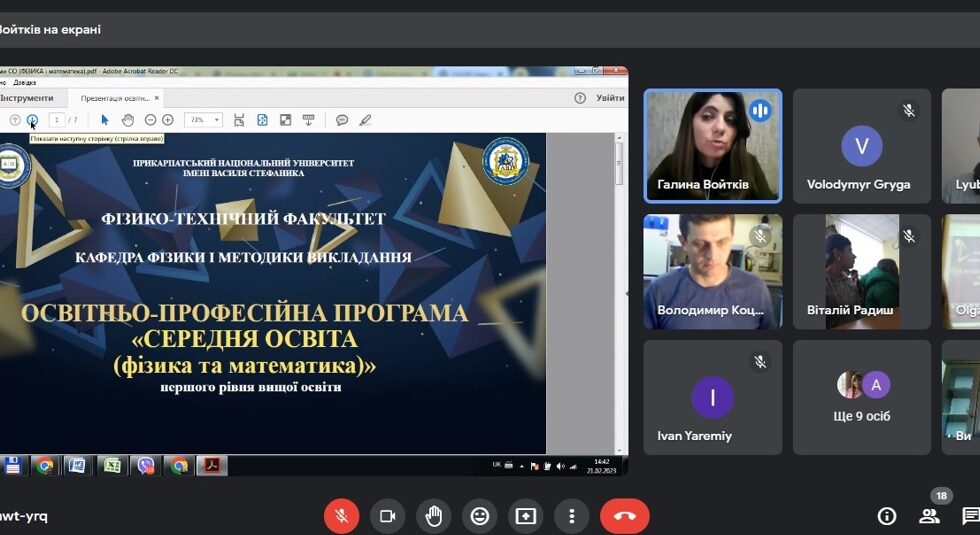Open the 'Інструменти' tab in Acrobat
The height and width of the screenshot is (535, 980).
(x=27, y=98)
